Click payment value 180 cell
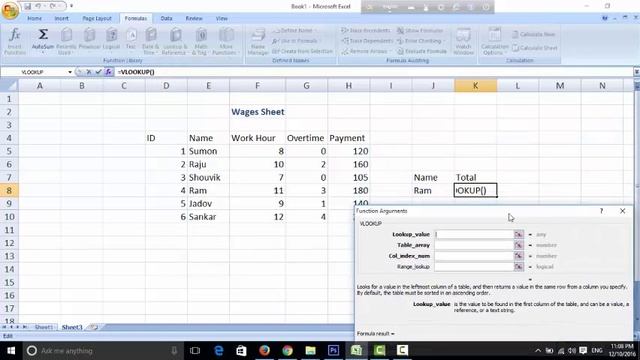The image size is (640, 360). click(x=349, y=191)
